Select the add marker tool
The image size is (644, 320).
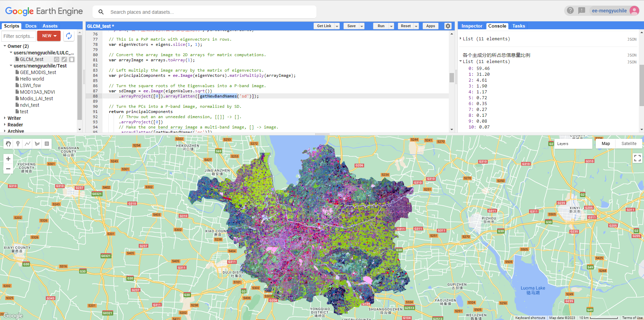pos(18,144)
